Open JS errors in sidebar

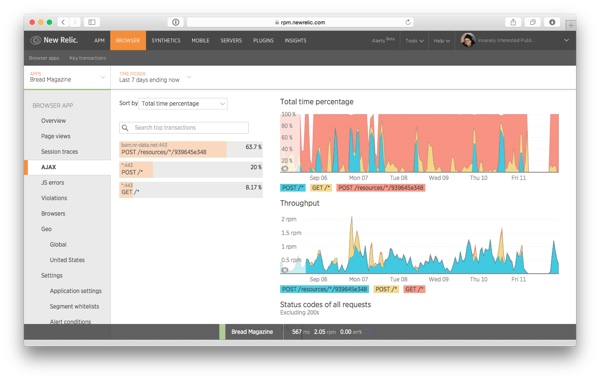52,182
